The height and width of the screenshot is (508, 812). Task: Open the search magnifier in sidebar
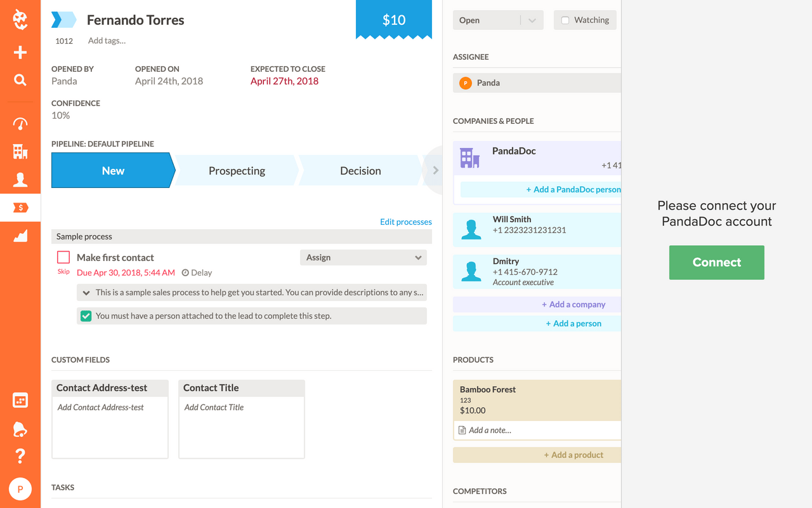(20, 80)
